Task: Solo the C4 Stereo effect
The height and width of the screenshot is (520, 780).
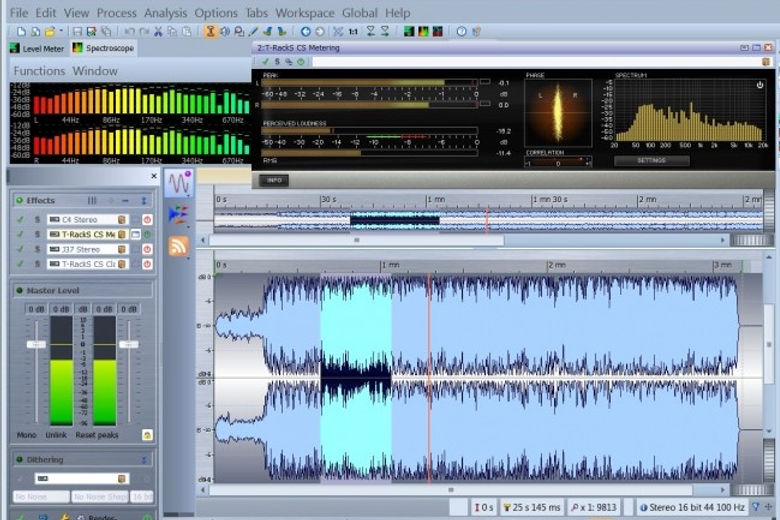Action: [37, 219]
